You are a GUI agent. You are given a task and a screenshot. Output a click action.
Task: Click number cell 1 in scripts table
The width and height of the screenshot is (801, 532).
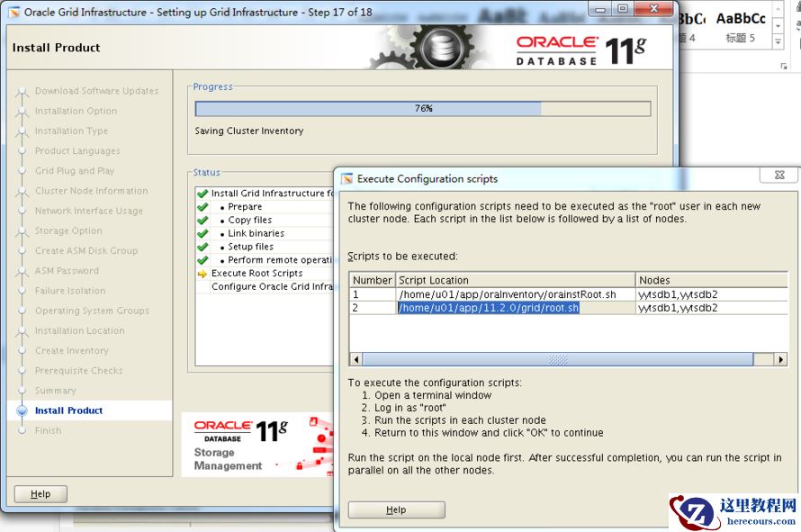[373, 294]
